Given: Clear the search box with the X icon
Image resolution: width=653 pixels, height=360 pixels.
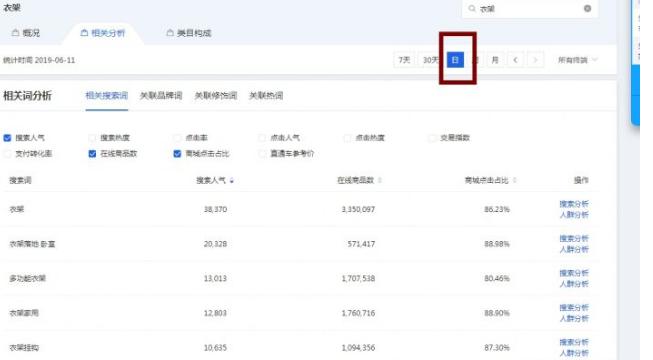Looking at the screenshot, I should point(587,8).
